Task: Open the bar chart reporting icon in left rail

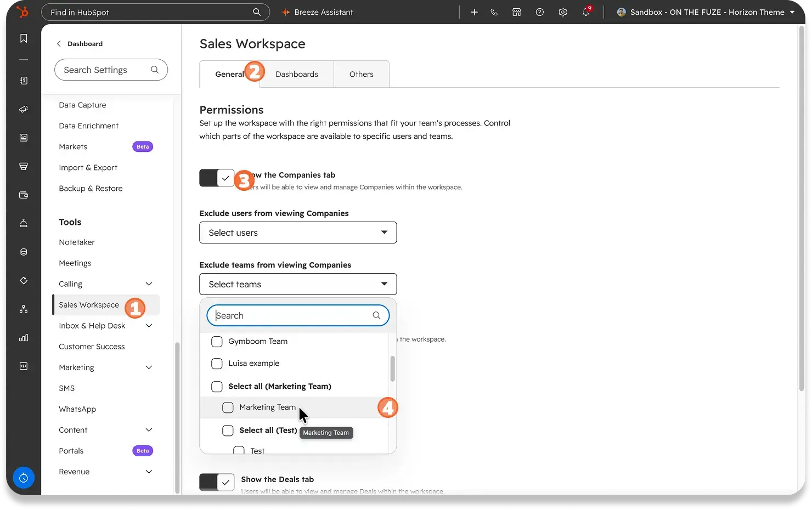Action: coord(24,338)
